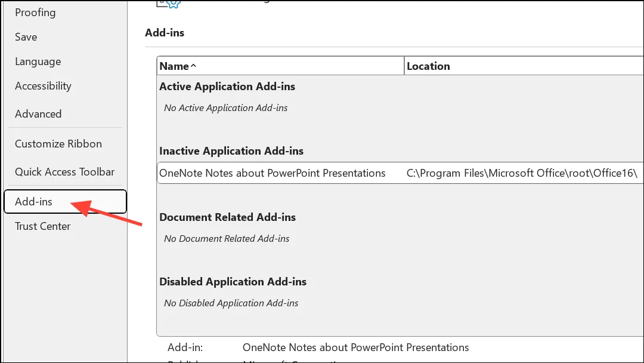Open the Advanced options category
The width and height of the screenshot is (644, 363).
point(38,114)
